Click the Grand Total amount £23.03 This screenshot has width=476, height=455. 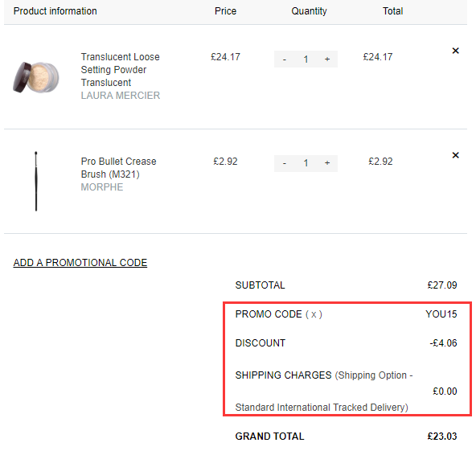pyautogui.click(x=442, y=437)
